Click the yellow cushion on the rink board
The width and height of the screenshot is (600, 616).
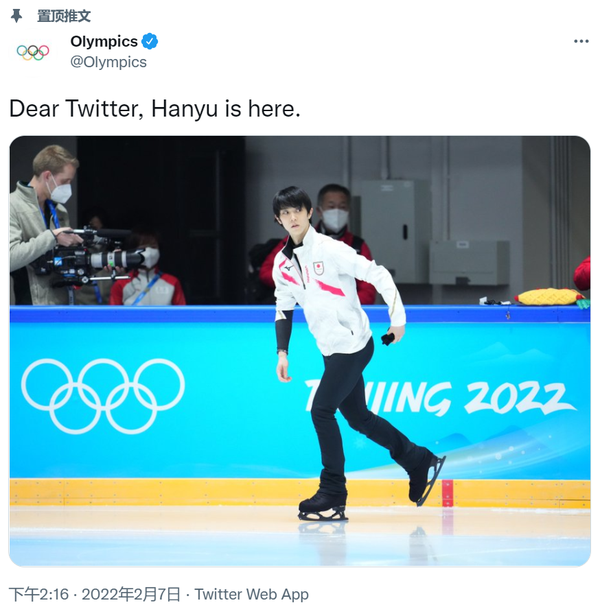(550, 296)
